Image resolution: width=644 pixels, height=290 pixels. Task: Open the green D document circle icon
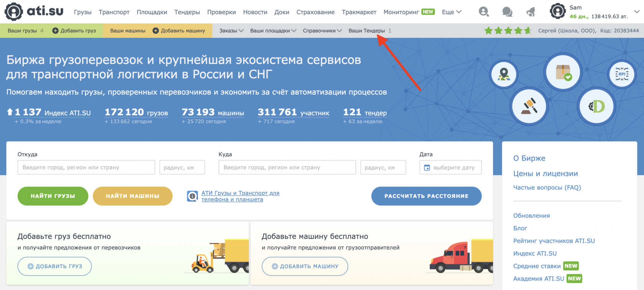coord(596,106)
